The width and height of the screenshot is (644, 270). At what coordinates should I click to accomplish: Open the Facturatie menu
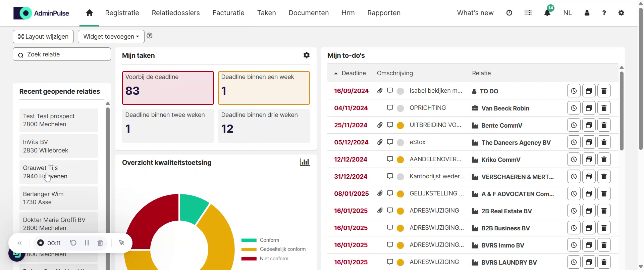pyautogui.click(x=228, y=13)
